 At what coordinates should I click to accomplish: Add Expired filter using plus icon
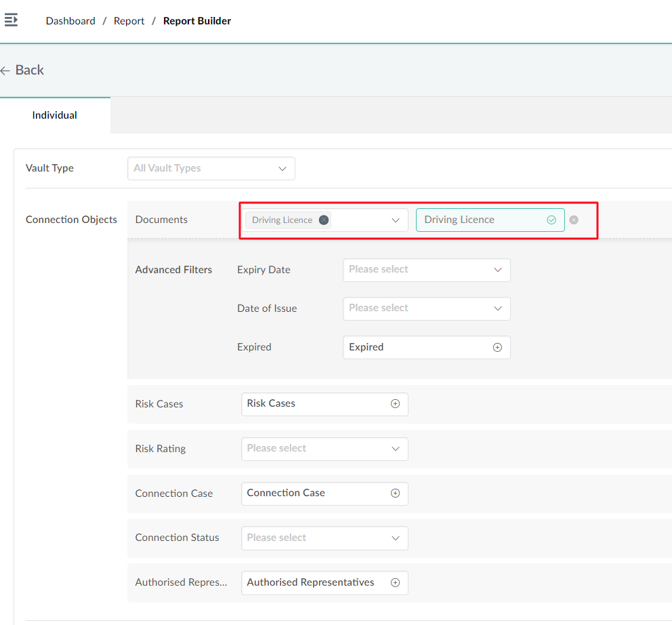click(x=497, y=348)
